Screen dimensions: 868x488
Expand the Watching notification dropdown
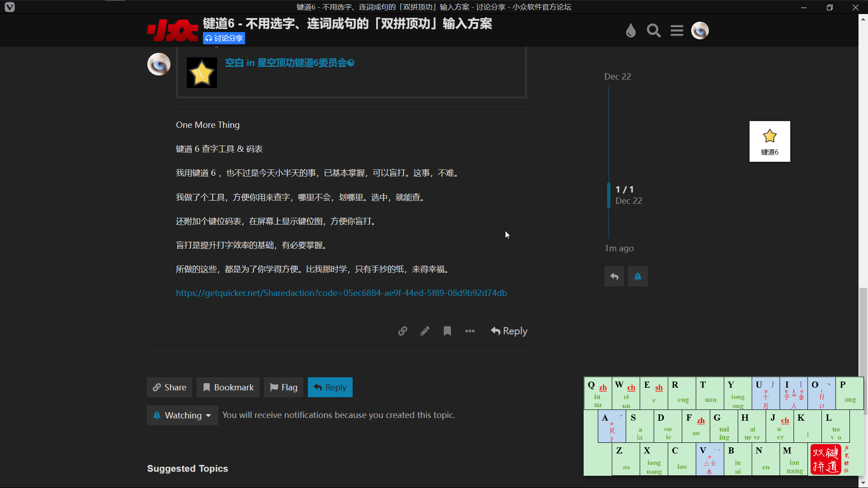pyautogui.click(x=183, y=415)
